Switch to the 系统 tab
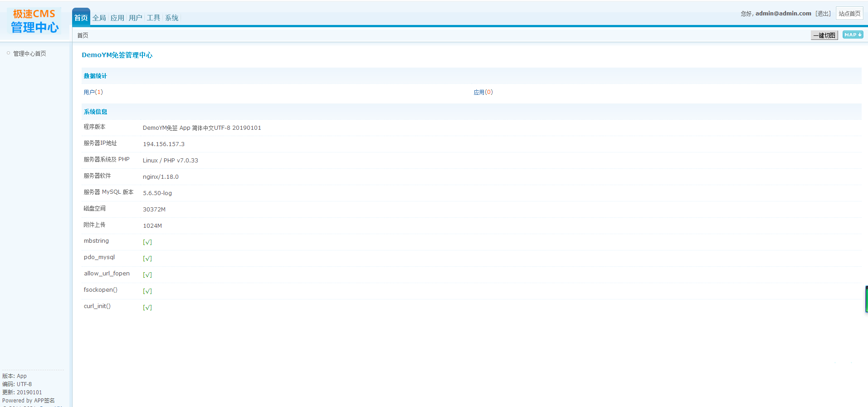This screenshot has width=868, height=407. pos(171,18)
